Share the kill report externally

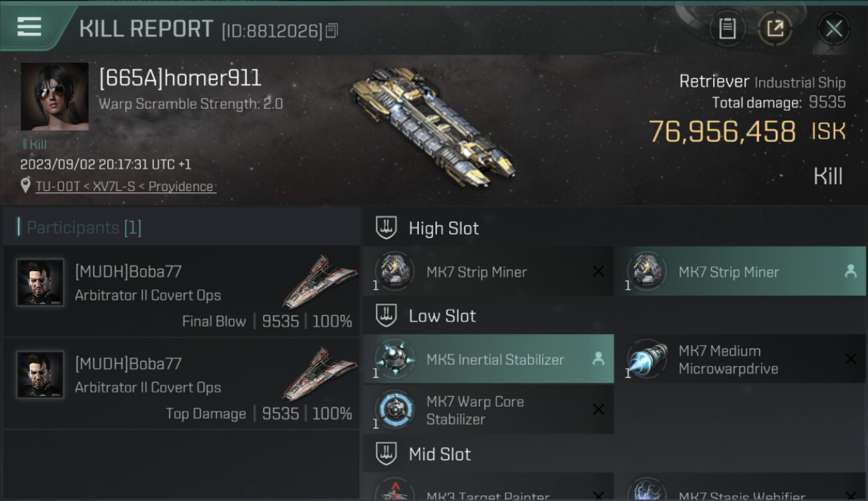click(x=775, y=29)
